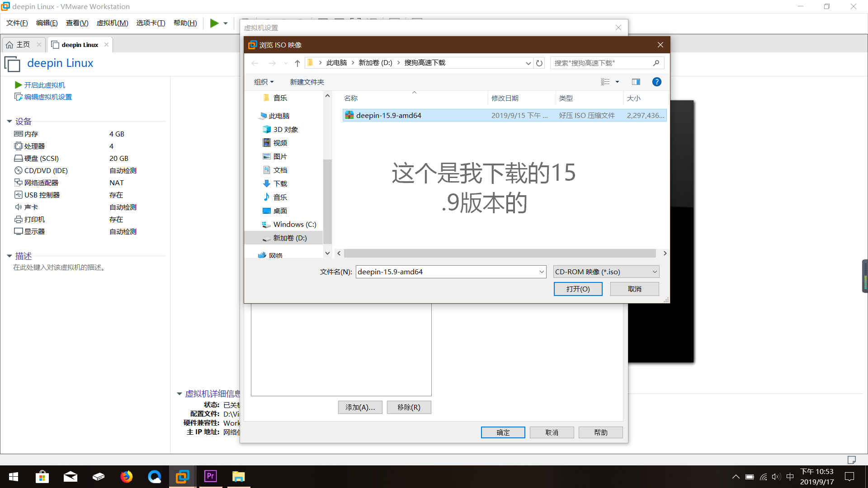Screen dimensions: 868x488
Task: Select the 网络适配器 device icon
Action: (x=19, y=183)
